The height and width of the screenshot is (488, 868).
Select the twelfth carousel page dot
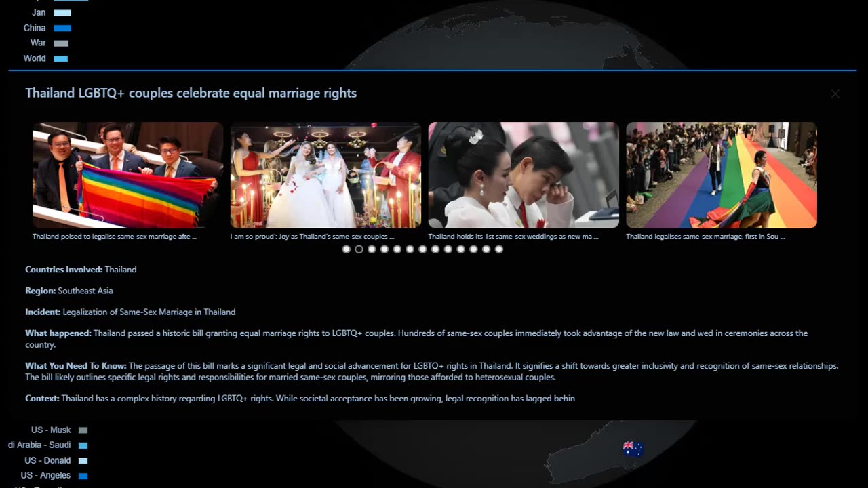(486, 249)
